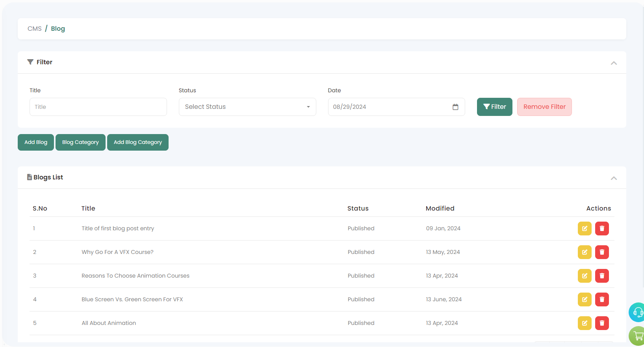Click the Add Blog button
Image resolution: width=644 pixels, height=347 pixels.
pos(36,142)
